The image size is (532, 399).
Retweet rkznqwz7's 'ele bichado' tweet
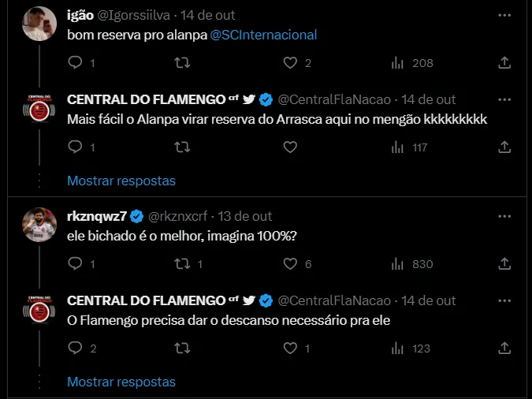[182, 264]
